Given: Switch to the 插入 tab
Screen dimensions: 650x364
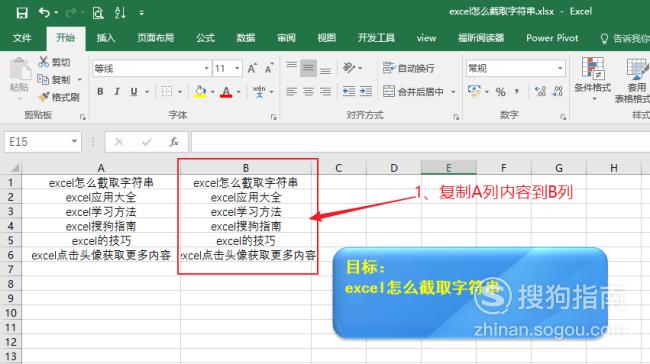Looking at the screenshot, I should pos(105,38).
